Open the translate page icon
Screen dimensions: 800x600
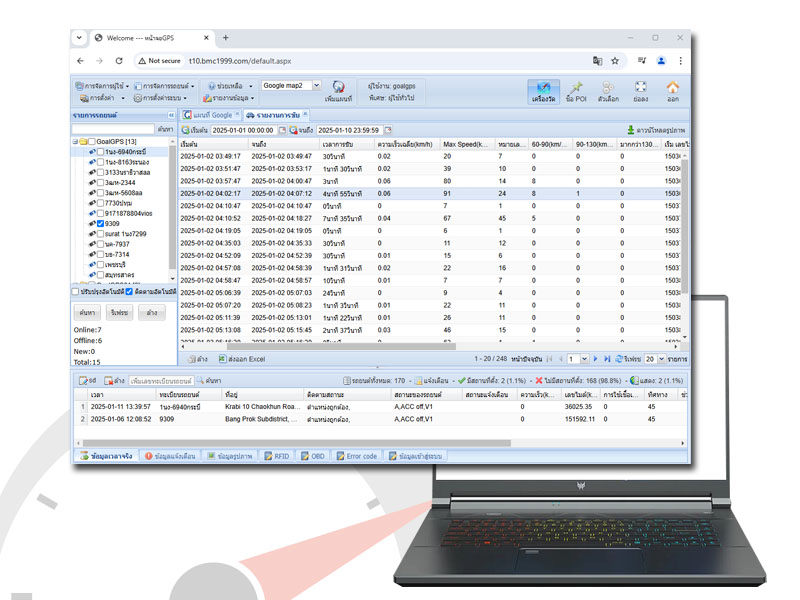coord(597,61)
